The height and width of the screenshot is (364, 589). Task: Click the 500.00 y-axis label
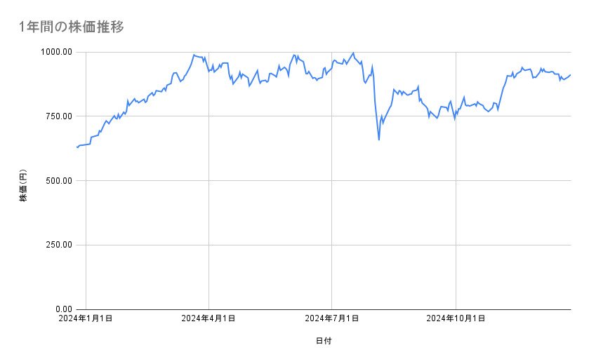58,181
